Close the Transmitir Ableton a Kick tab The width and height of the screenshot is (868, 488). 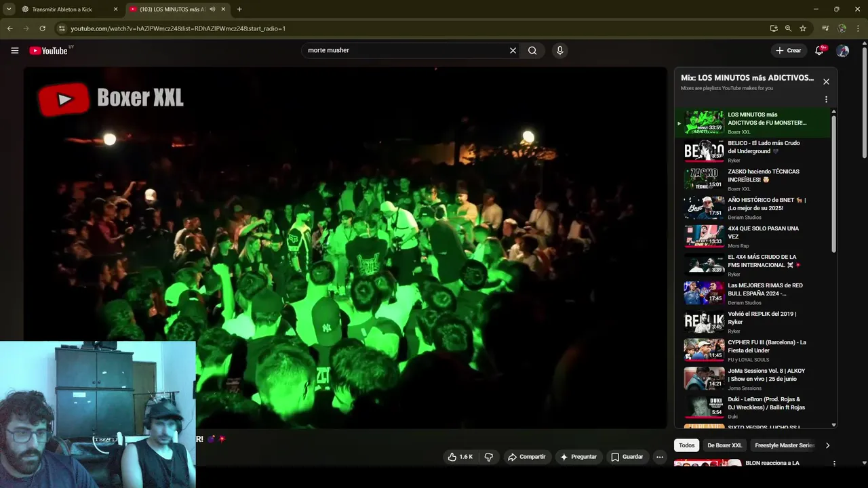point(115,9)
